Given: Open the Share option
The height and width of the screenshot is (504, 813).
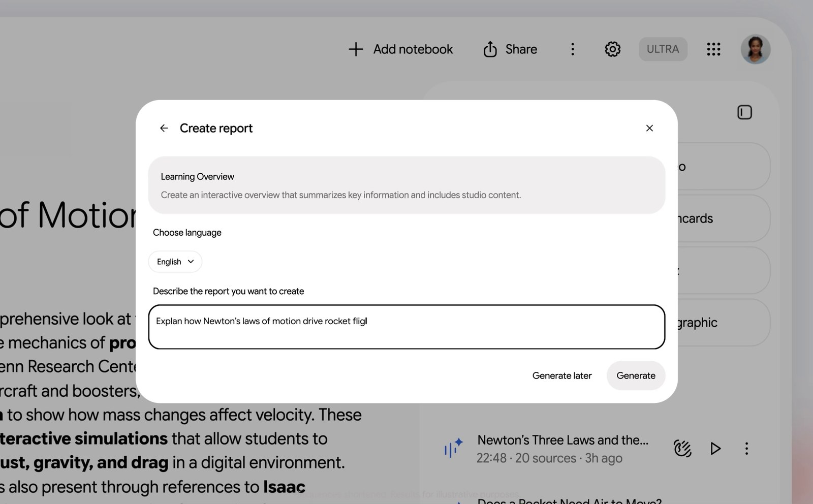Looking at the screenshot, I should [510, 49].
